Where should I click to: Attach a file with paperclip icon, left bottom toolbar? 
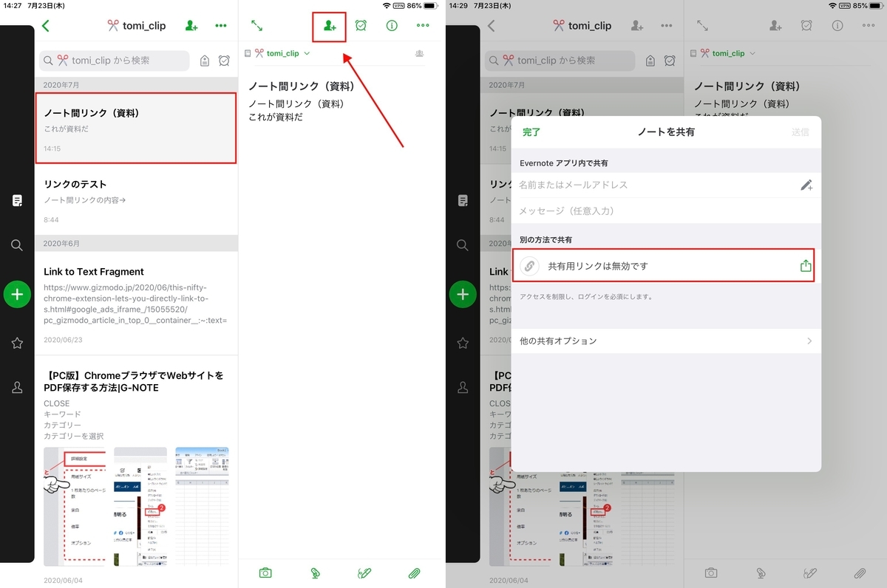click(415, 572)
